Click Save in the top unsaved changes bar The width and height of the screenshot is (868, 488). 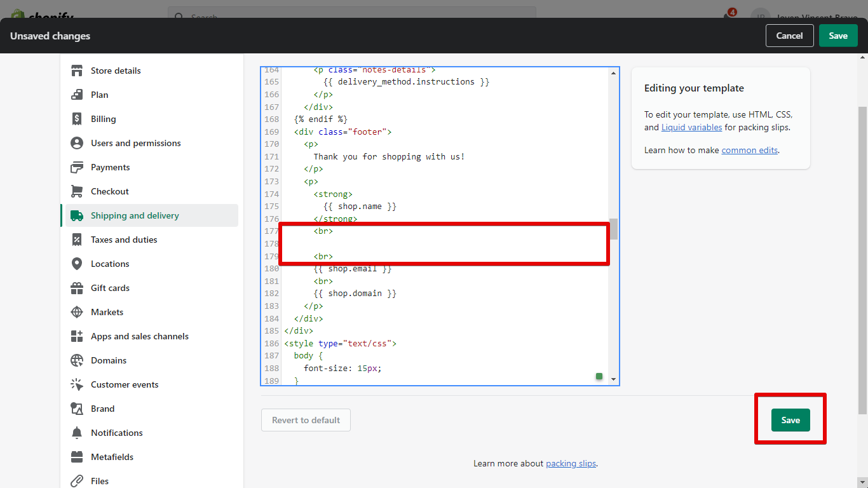(837, 36)
